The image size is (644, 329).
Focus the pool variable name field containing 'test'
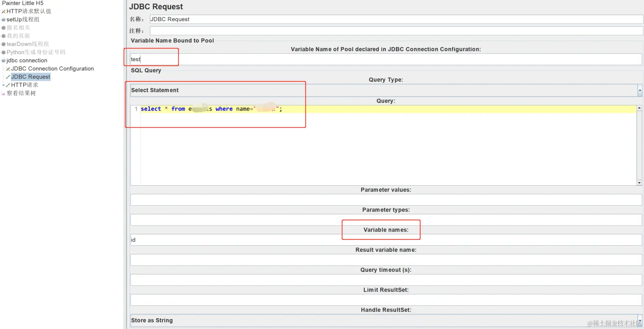(386, 59)
